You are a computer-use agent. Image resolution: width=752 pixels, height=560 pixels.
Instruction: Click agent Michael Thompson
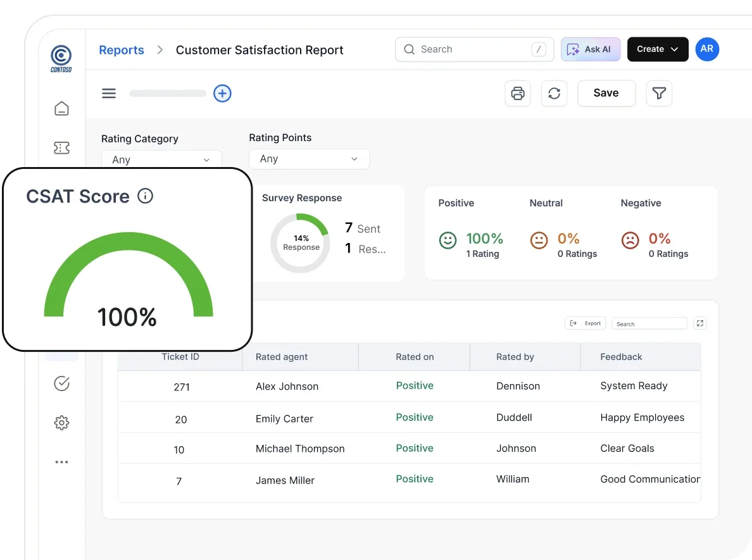(x=300, y=449)
